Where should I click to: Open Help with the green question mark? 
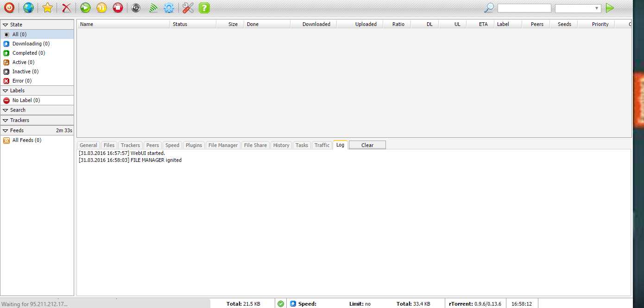coord(204,7)
